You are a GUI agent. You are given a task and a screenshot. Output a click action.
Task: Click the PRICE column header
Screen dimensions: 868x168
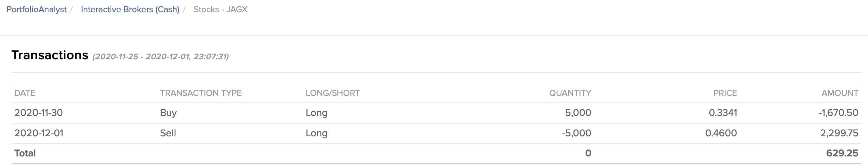click(x=725, y=93)
